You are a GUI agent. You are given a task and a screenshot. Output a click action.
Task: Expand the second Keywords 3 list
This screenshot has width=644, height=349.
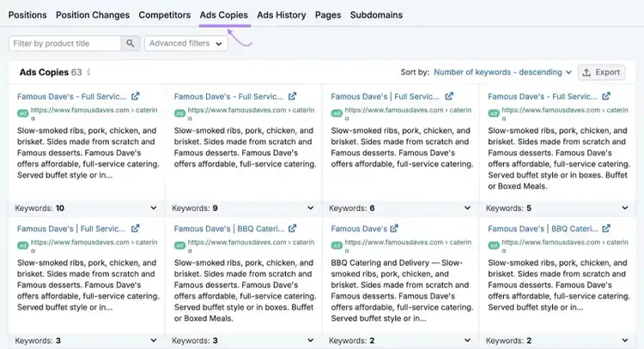tap(311, 340)
